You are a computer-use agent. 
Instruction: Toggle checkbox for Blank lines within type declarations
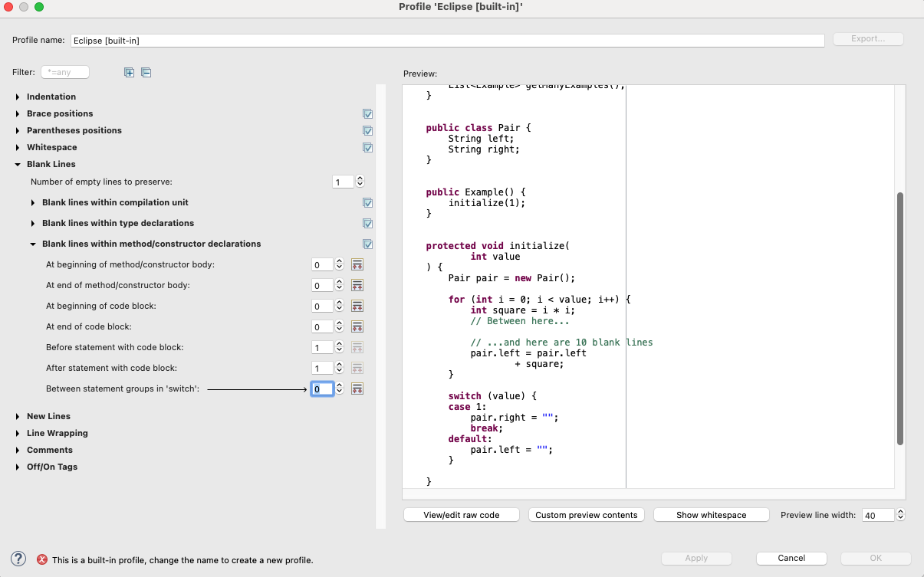(x=368, y=223)
